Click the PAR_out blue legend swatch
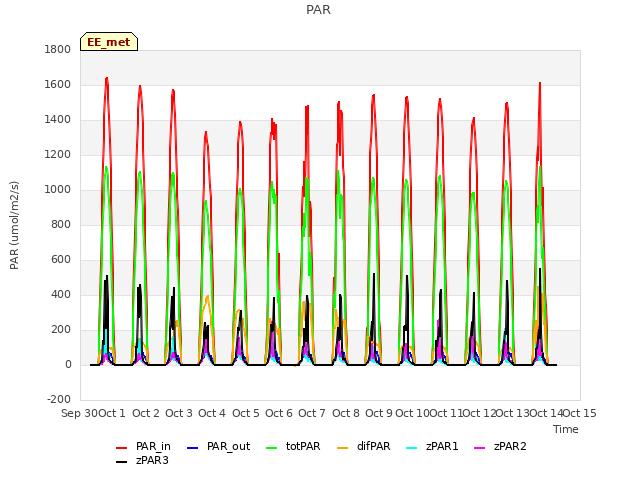Viewport: 640px width, 480px height. (192, 448)
